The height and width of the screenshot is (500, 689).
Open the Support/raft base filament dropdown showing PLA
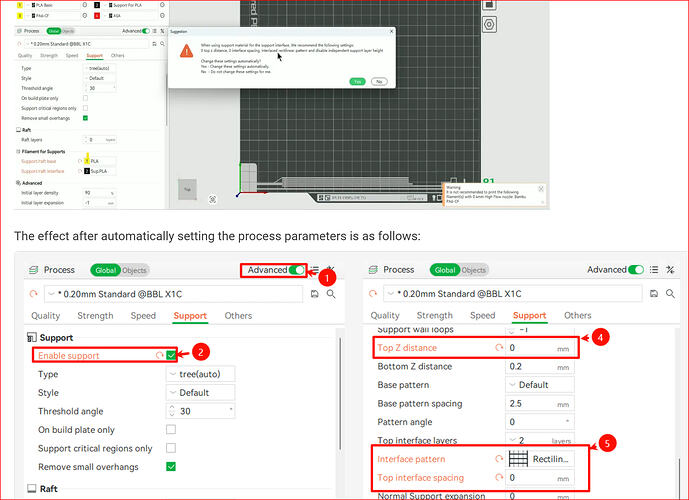point(99,161)
